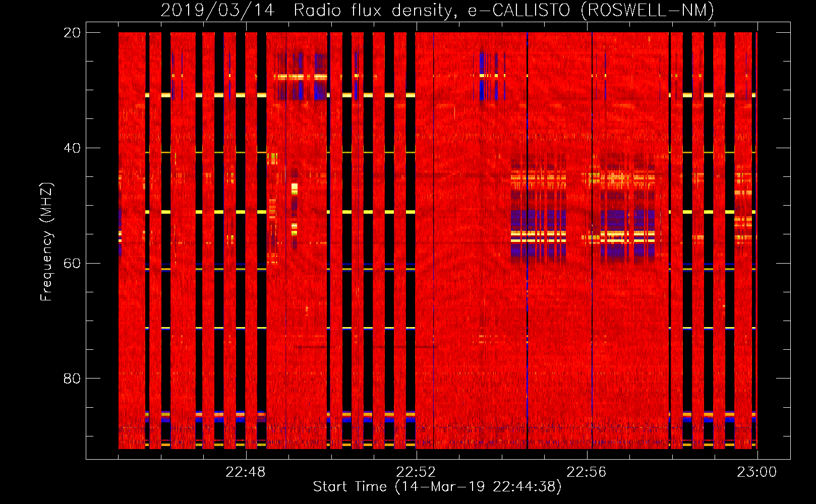The image size is (816, 504).
Task: Click the frequency tick label '60'
Action: pyautogui.click(x=72, y=264)
